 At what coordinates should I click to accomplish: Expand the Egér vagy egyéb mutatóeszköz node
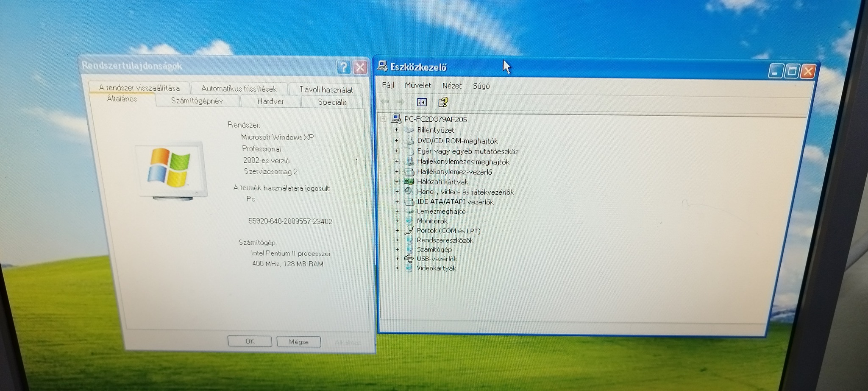397,151
